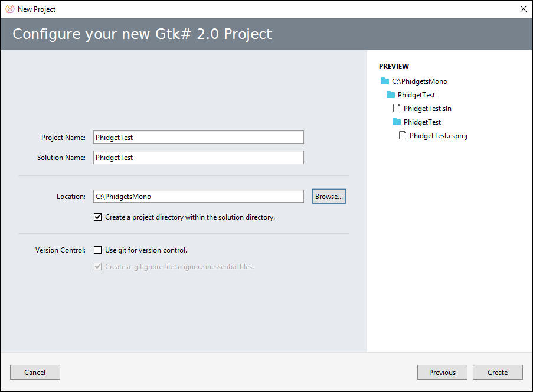Select the nested PhidgetTest project folder icon

(396, 122)
